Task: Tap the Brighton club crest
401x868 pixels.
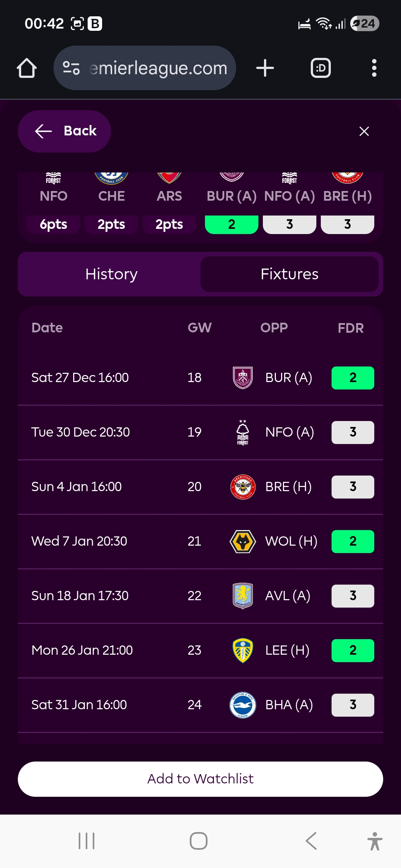Action: (242, 705)
